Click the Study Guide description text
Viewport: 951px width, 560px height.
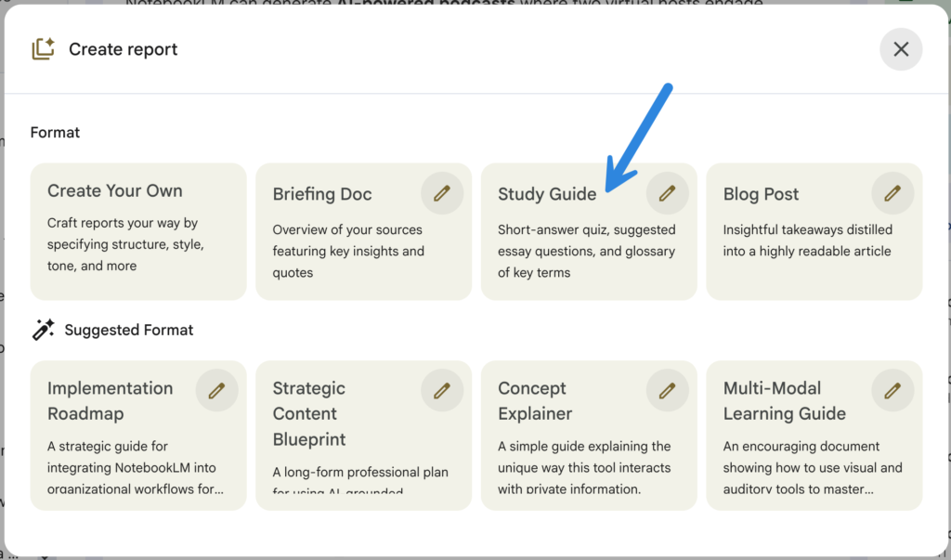(586, 251)
